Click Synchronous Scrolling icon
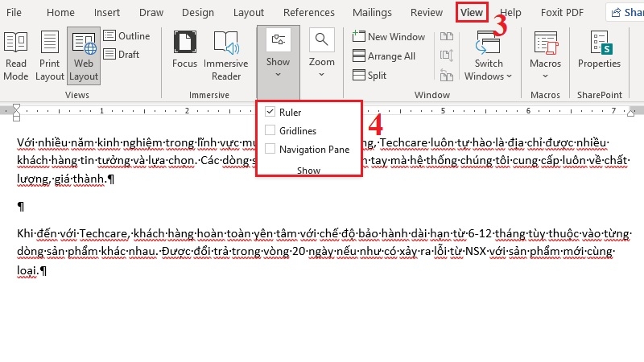 (x=447, y=56)
